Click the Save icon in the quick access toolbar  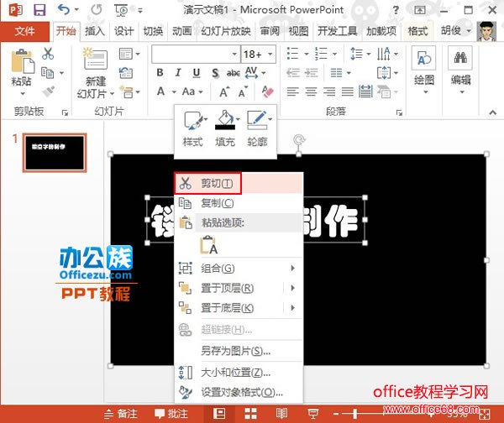coord(39,10)
